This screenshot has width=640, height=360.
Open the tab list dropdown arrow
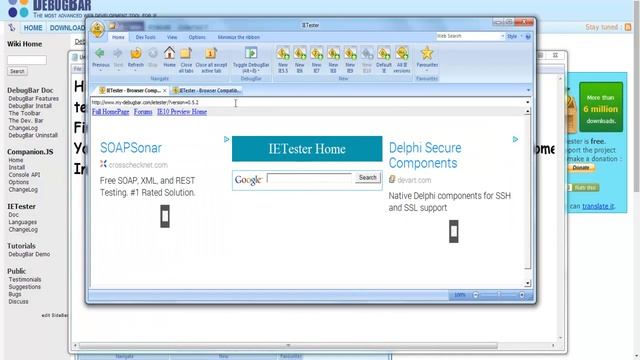pos(528,90)
